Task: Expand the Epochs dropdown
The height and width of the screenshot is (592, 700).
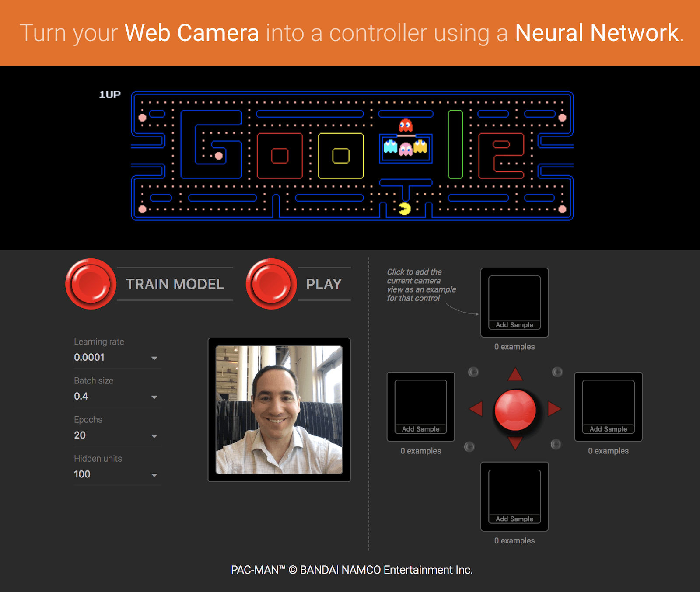Action: coord(117,435)
